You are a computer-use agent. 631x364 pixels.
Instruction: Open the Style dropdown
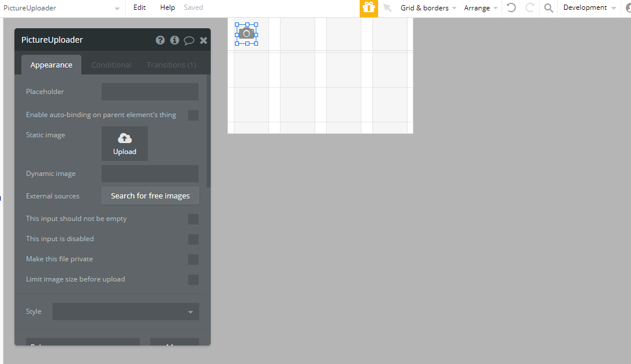125,312
